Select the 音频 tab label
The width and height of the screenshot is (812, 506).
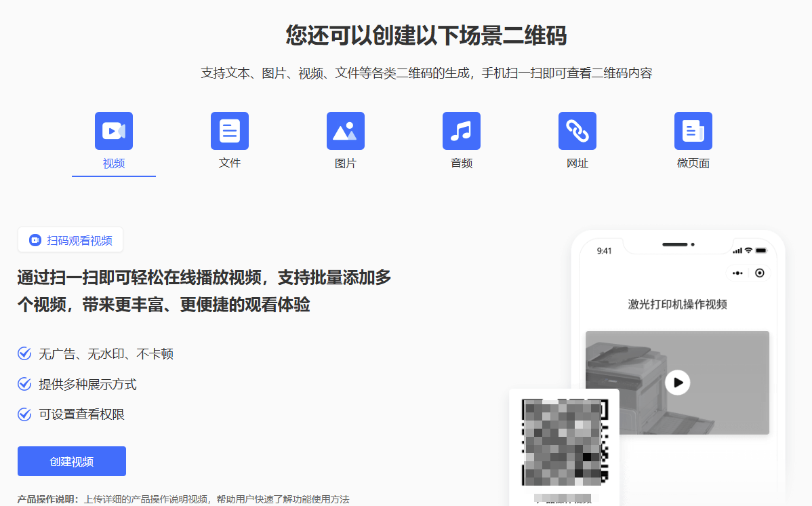click(x=462, y=163)
